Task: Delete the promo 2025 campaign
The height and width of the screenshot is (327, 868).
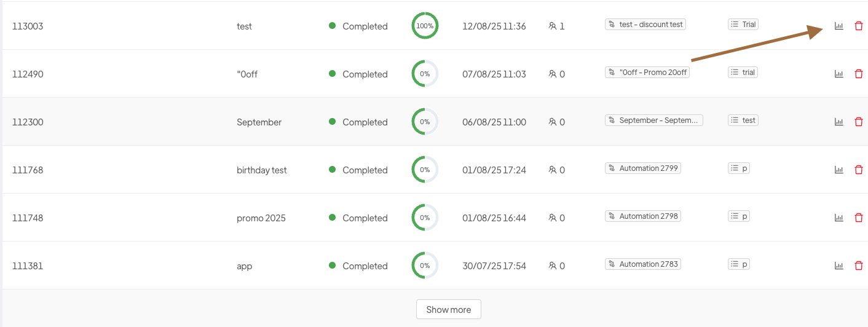Action: (x=859, y=218)
